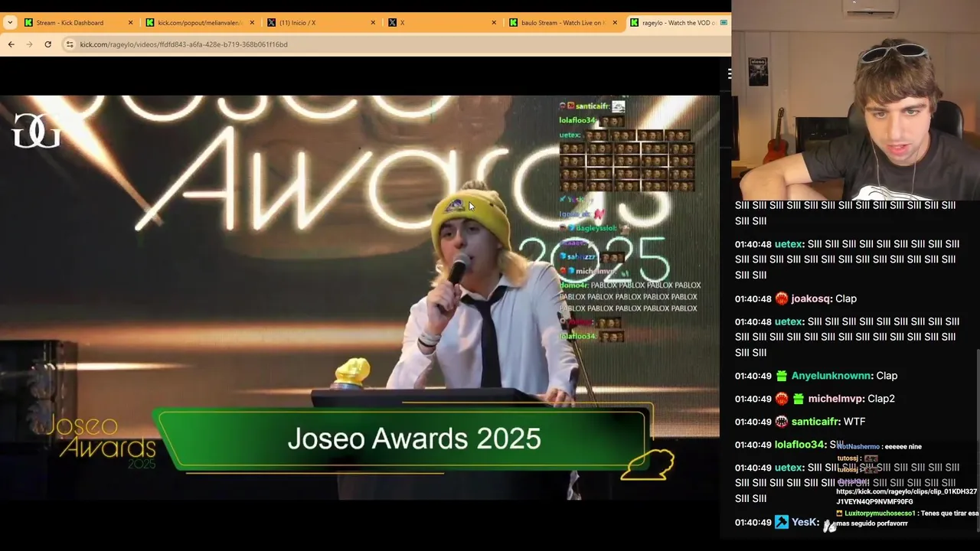Reload the page with the refresh icon

point(47,44)
